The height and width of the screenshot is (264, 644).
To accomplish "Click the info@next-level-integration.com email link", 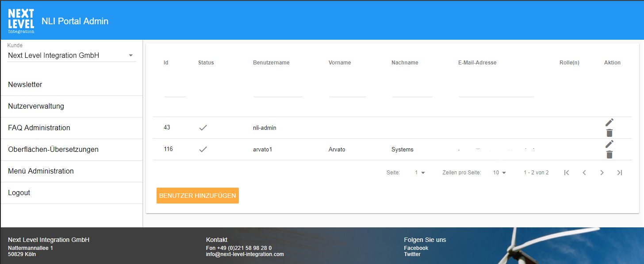I will point(245,254).
